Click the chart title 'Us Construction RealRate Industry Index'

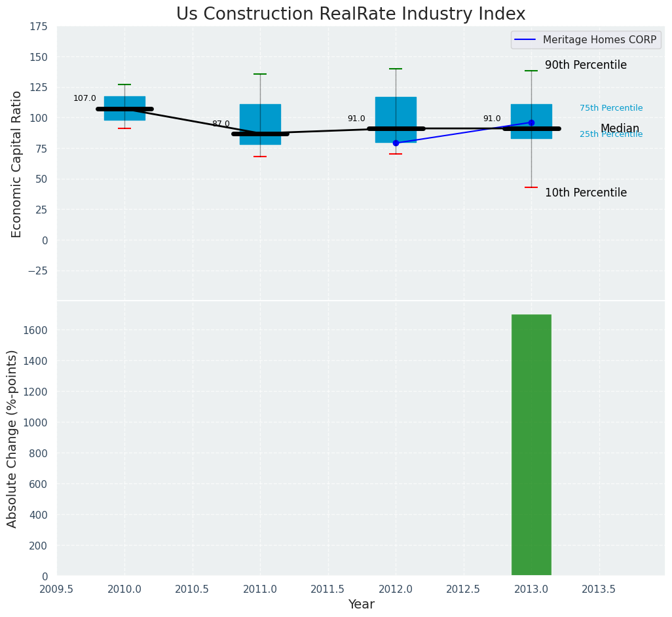point(350,14)
